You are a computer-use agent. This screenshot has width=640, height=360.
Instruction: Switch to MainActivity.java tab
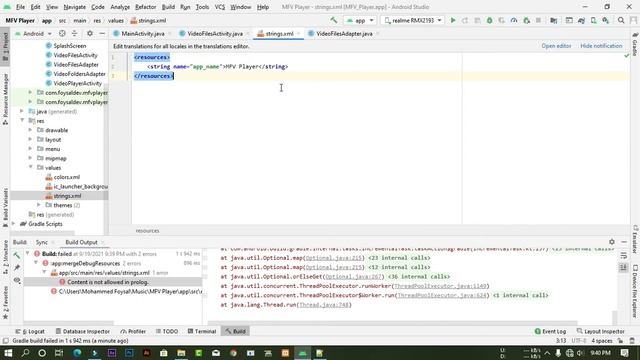pyautogui.click(x=142, y=33)
